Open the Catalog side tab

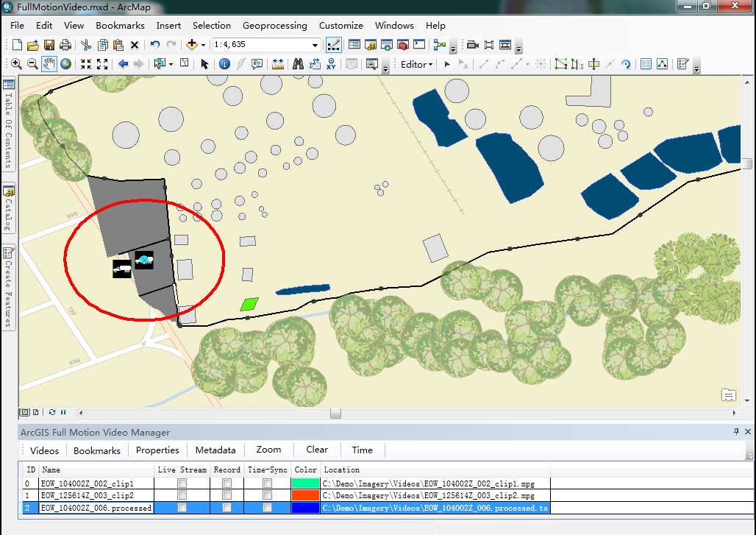[9, 209]
